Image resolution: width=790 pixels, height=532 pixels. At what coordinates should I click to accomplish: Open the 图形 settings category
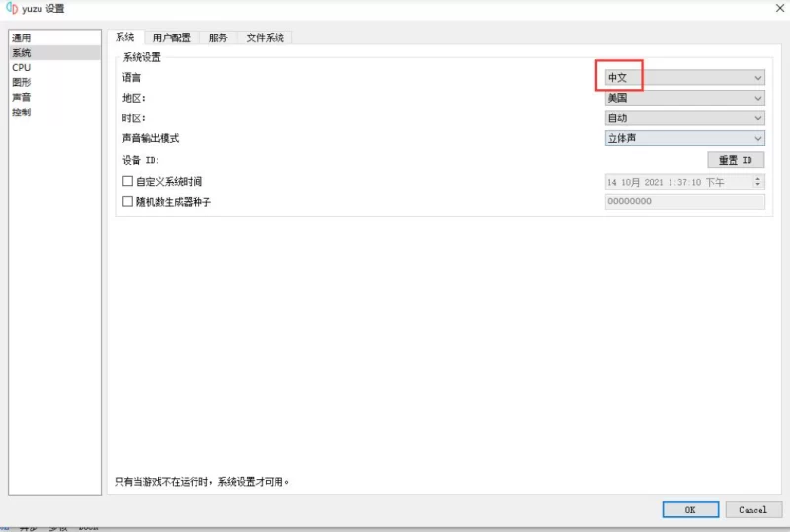pos(54,82)
